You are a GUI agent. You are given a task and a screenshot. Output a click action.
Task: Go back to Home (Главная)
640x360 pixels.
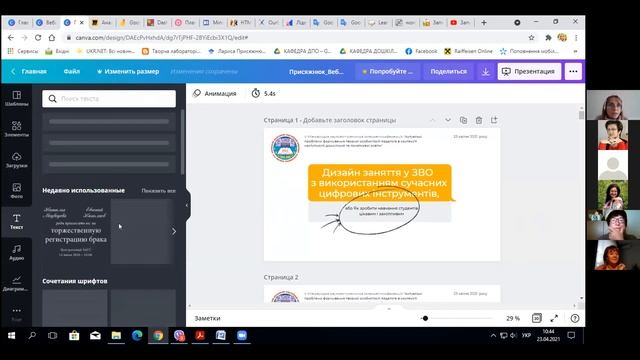29,71
